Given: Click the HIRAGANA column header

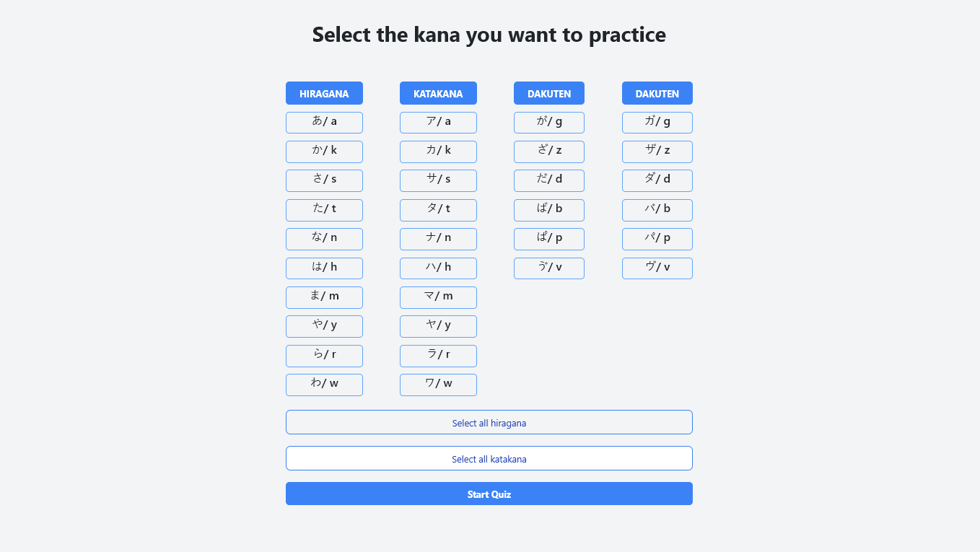Looking at the screenshot, I should click(324, 93).
